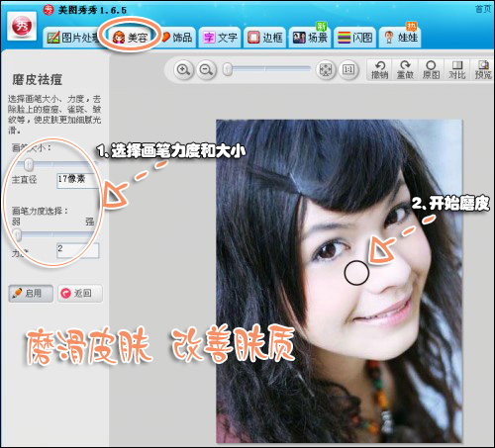Image resolution: width=495 pixels, height=448 pixels.
Task: Click the red 秀 application logo
Action: (x=22, y=26)
